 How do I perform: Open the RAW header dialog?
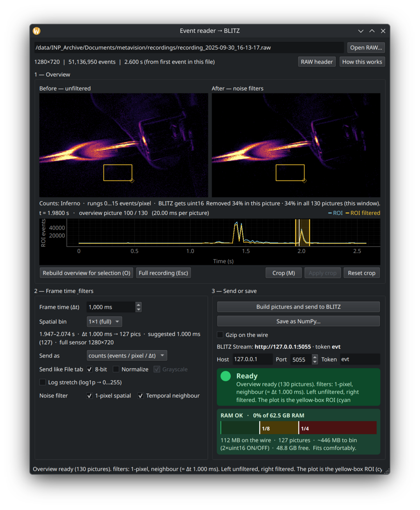point(317,62)
